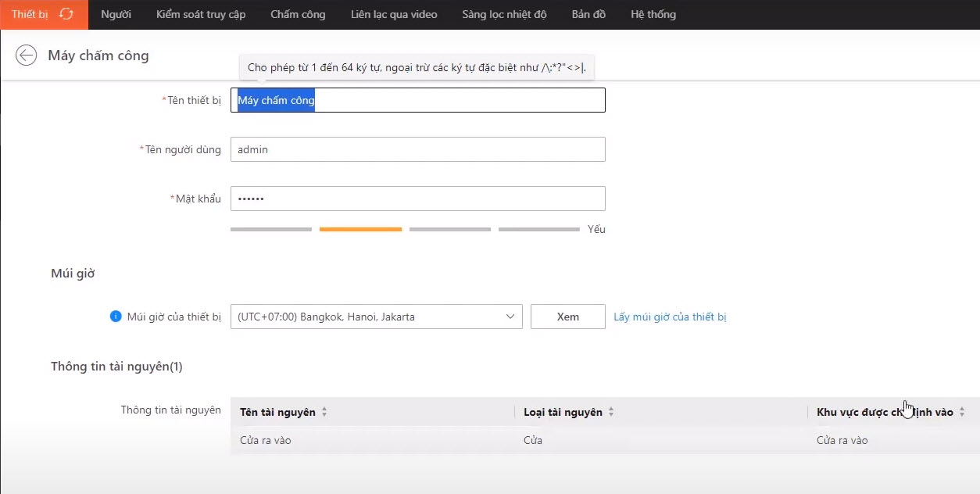
Task: Go to Liên lạc qua video tab
Action: point(394,14)
